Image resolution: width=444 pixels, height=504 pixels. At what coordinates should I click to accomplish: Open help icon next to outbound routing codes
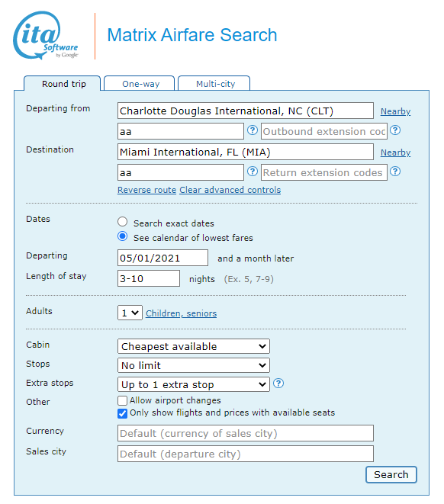pyautogui.click(x=253, y=130)
